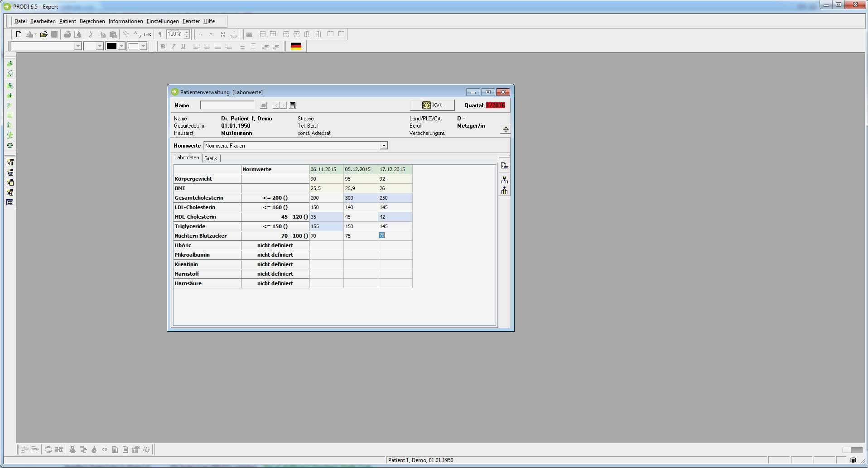The height and width of the screenshot is (468, 868).
Task: Click the KVK chip card button
Action: tap(432, 105)
